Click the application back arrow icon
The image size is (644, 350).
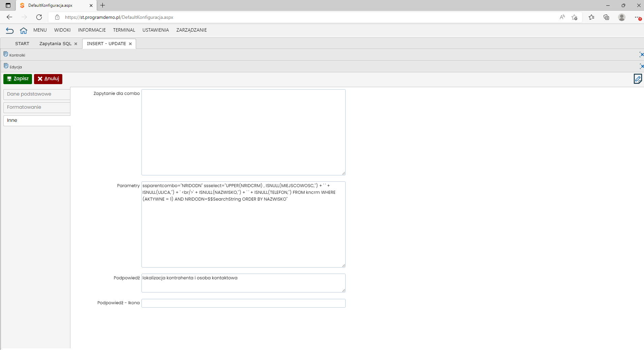[10, 31]
